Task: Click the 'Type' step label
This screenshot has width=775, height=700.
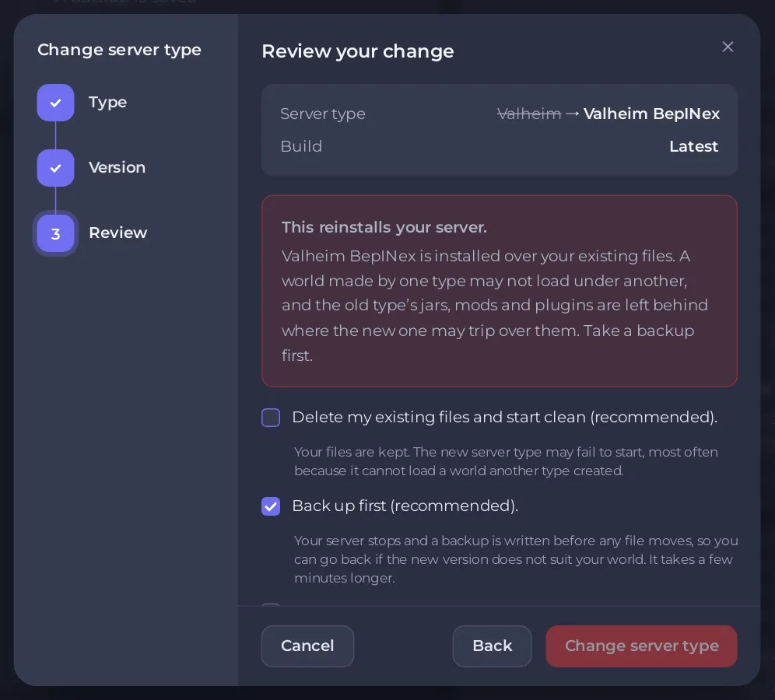Action: (x=107, y=102)
